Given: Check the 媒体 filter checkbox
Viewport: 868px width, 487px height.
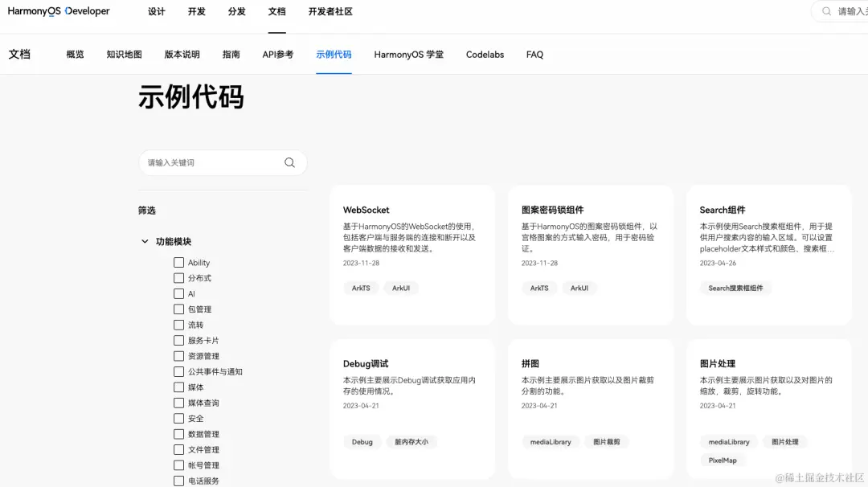Looking at the screenshot, I should point(178,387).
